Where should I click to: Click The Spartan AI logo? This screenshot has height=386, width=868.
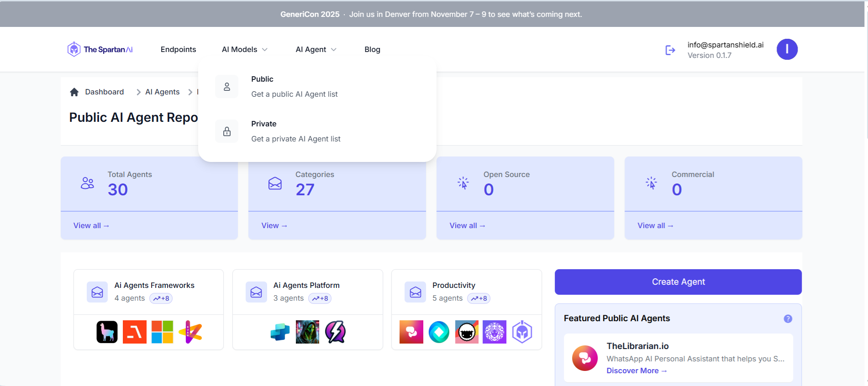[100, 49]
